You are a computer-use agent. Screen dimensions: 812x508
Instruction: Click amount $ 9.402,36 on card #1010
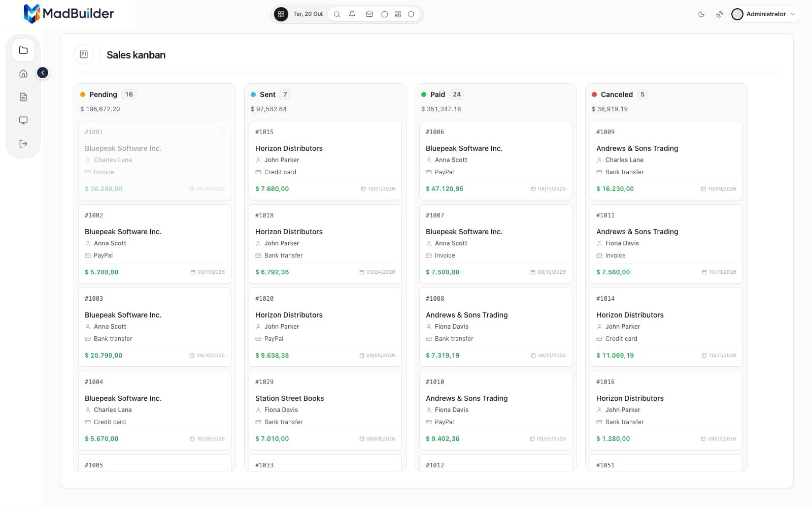point(443,439)
